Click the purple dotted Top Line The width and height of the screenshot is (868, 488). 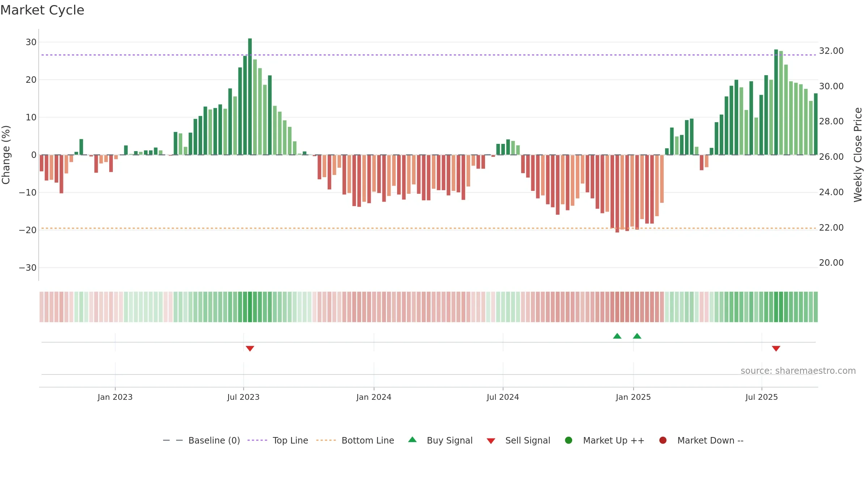[429, 55]
